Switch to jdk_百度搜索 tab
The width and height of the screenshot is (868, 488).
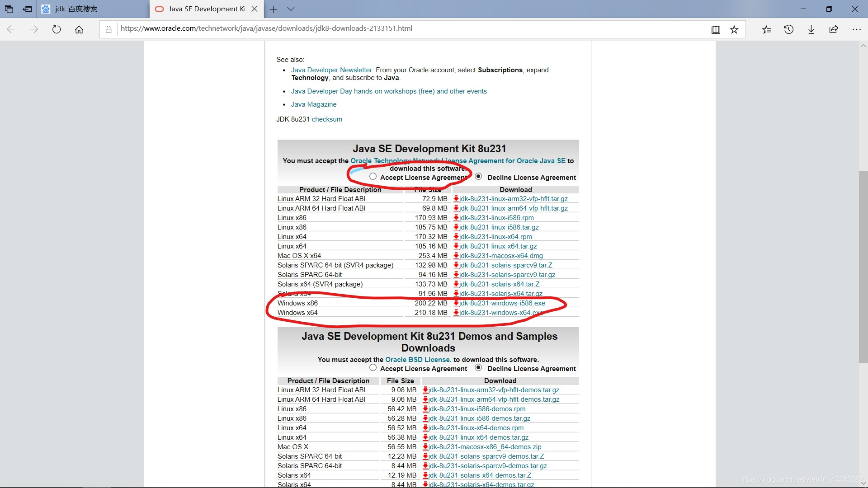[76, 9]
